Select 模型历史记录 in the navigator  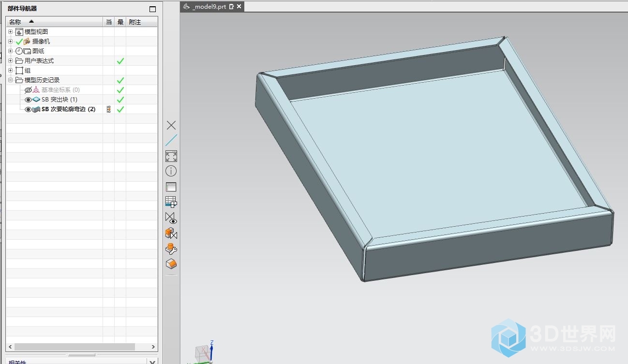(42, 80)
